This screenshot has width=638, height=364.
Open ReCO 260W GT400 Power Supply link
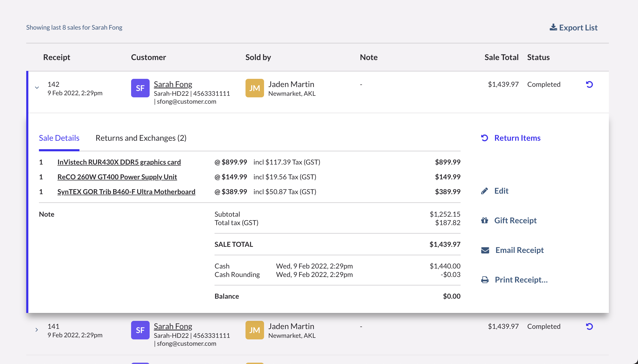point(117,177)
